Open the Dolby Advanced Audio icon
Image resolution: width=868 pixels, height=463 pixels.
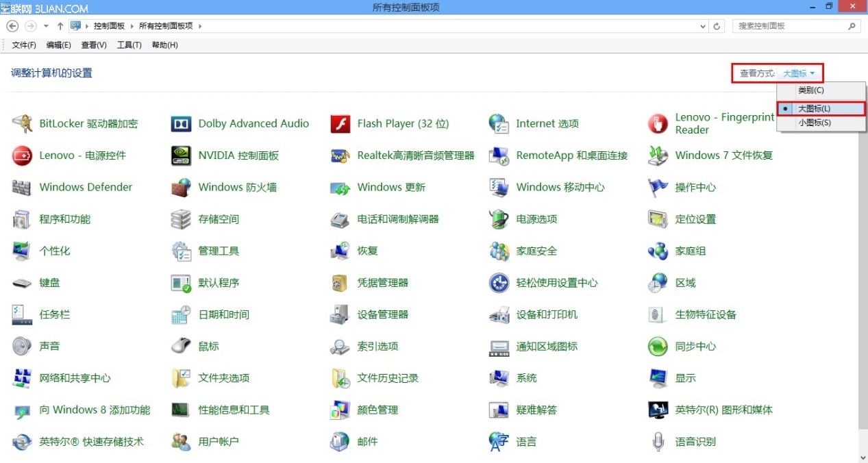click(181, 124)
